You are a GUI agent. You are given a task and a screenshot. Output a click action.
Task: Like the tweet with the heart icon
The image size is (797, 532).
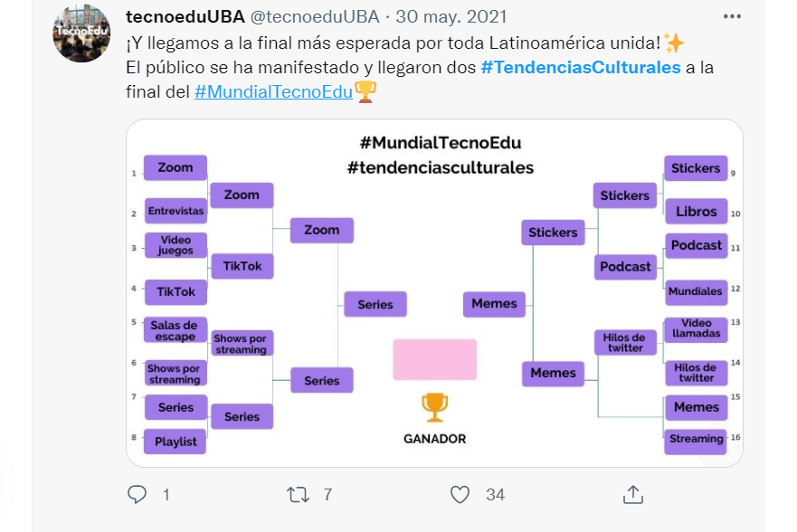pos(460,494)
